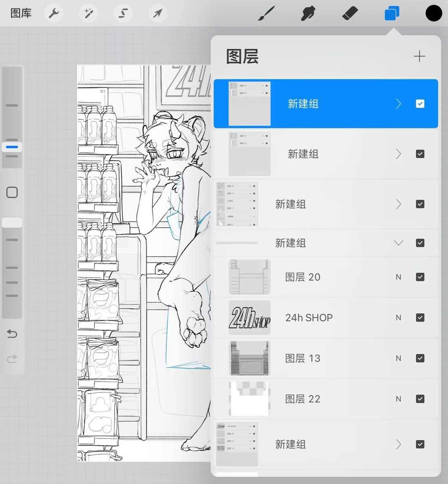Screen dimensions: 448x484
Task: Hide layer 图层 20
Action: click(x=420, y=277)
